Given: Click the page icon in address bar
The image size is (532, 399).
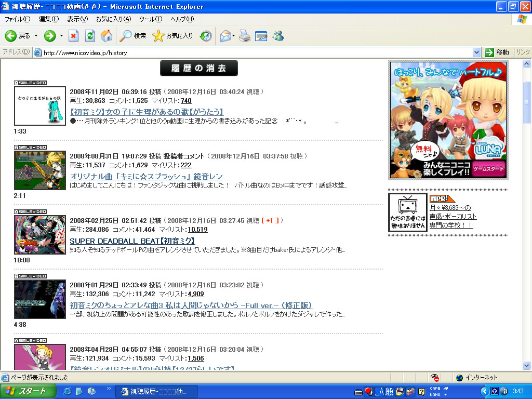Looking at the screenshot, I should pos(37,52).
